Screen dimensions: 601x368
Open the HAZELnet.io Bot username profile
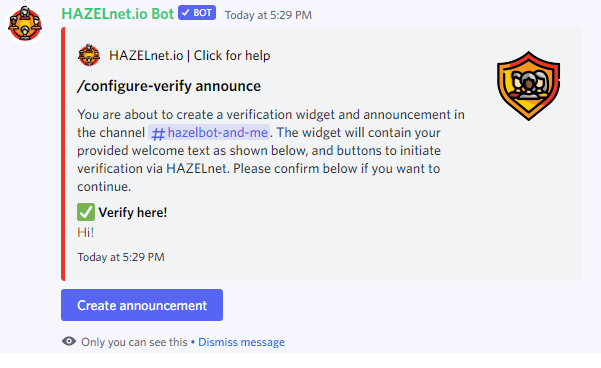[x=118, y=14]
